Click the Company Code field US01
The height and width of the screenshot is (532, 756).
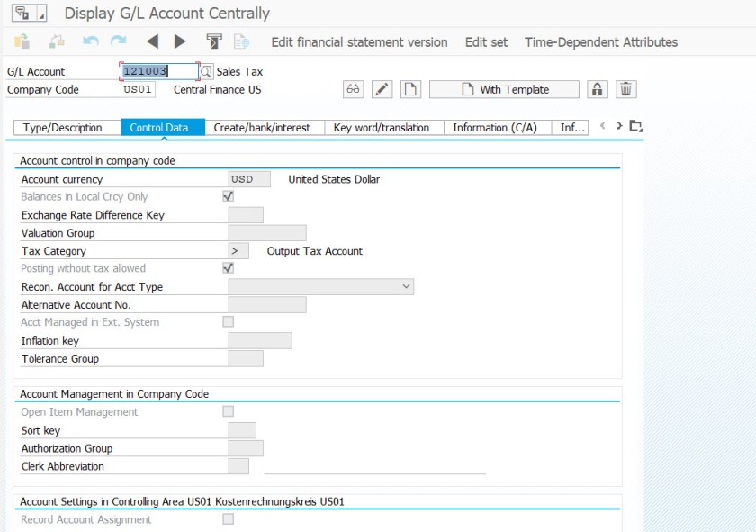(138, 89)
